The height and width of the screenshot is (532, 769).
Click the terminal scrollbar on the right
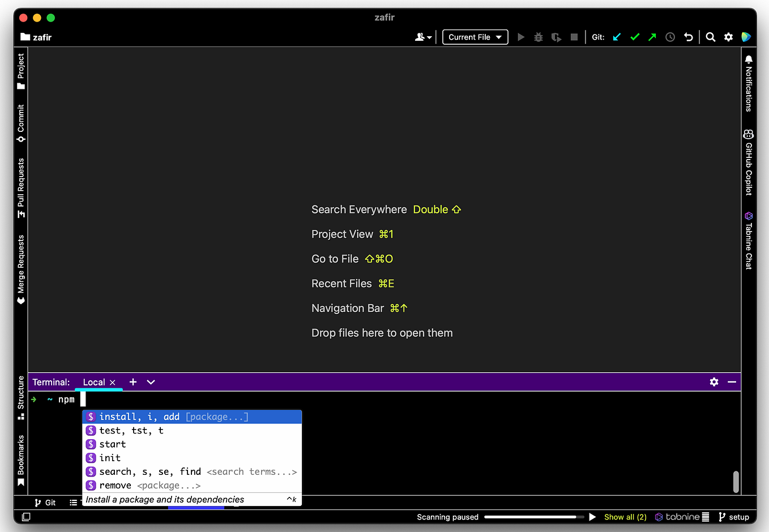pos(736,482)
